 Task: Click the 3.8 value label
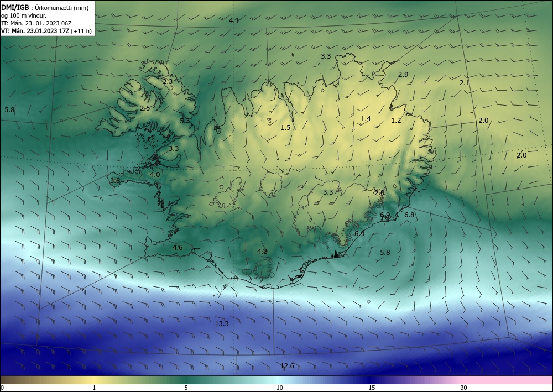click(115, 180)
